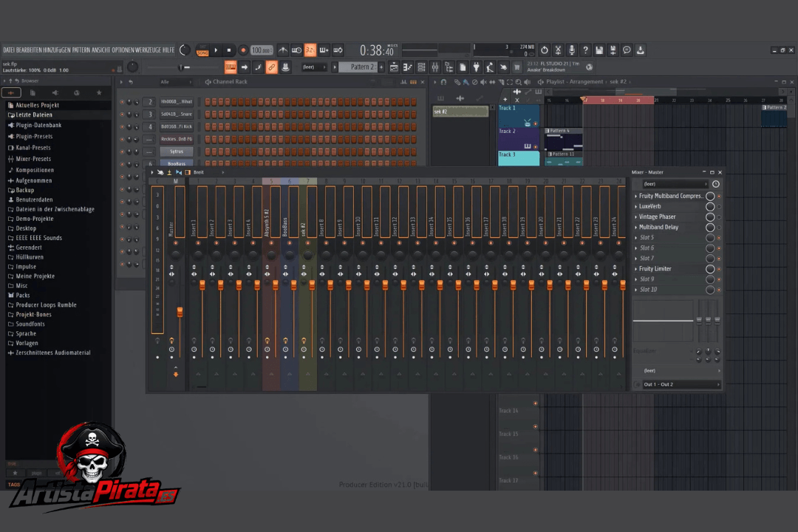Click the Stop button in transport

click(229, 50)
